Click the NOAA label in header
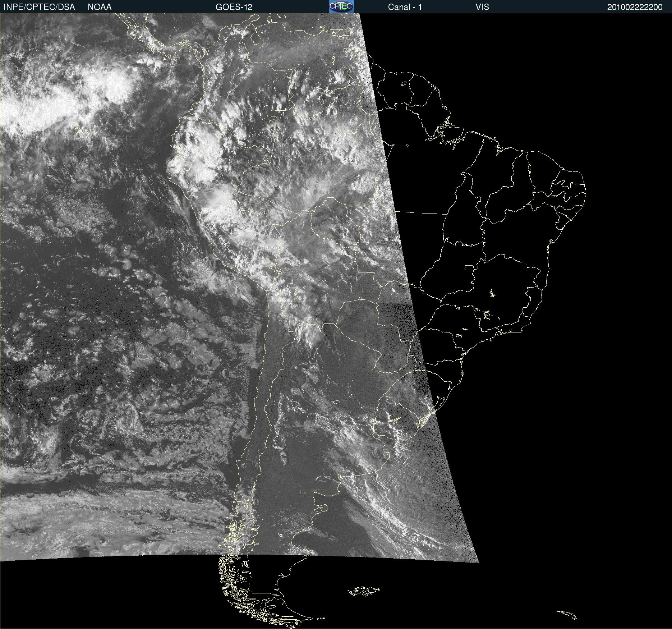This screenshot has width=672, height=629. 100,7
